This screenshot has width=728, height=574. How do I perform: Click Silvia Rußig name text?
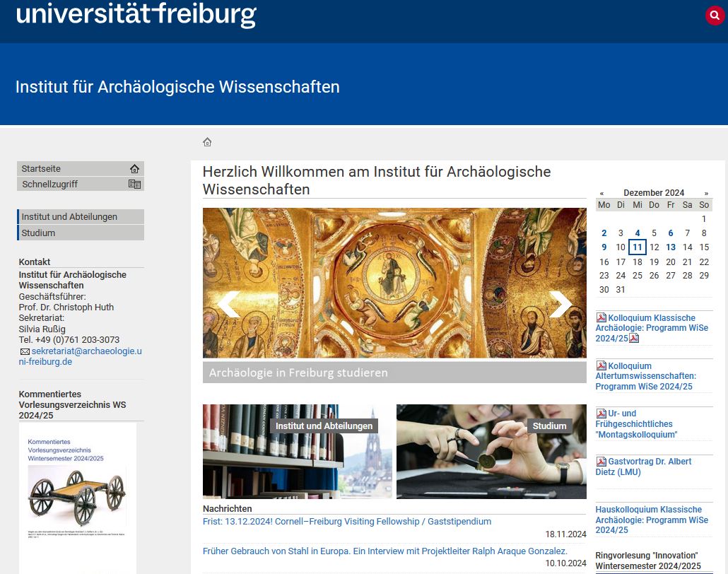(x=42, y=329)
